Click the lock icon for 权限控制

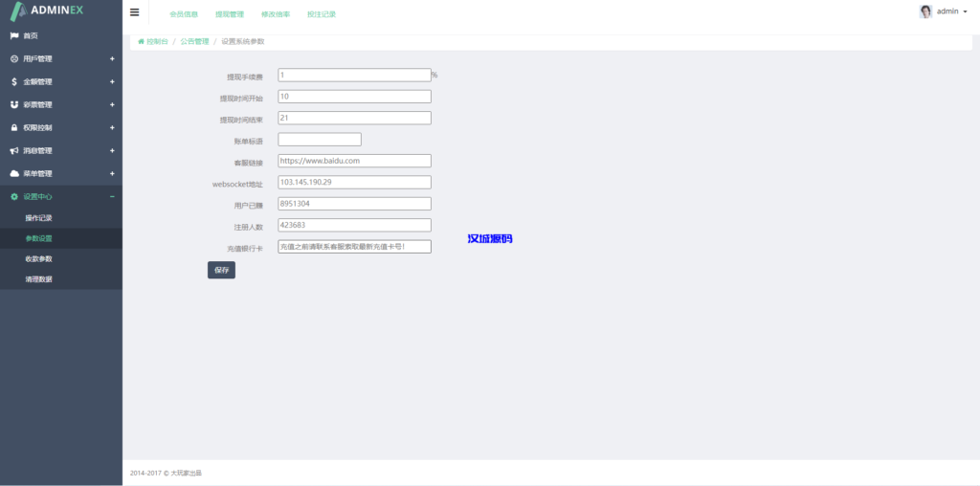(x=14, y=127)
